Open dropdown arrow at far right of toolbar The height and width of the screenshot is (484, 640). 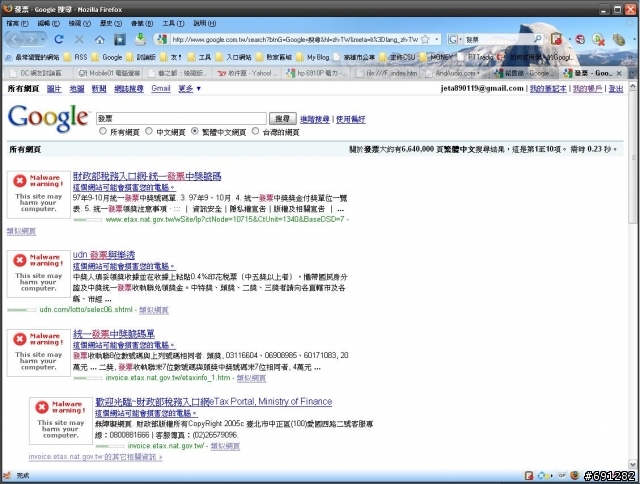click(634, 39)
